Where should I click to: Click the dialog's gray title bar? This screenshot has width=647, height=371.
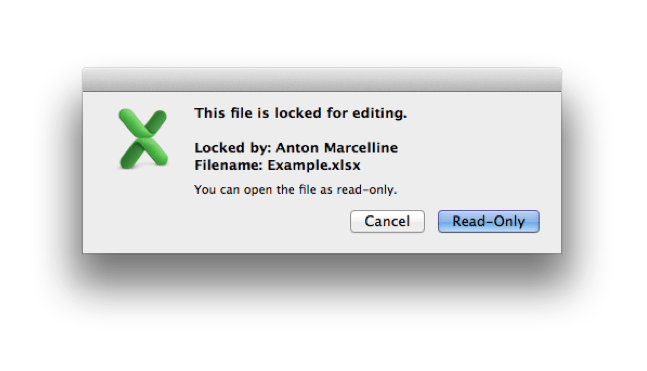322,80
